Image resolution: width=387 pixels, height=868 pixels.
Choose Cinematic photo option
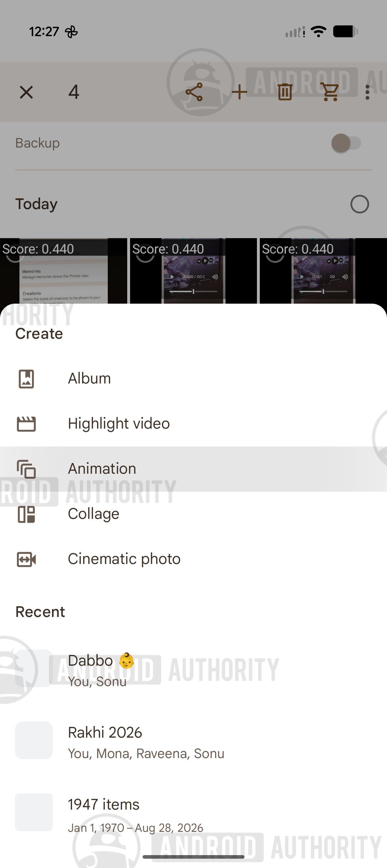point(193,559)
